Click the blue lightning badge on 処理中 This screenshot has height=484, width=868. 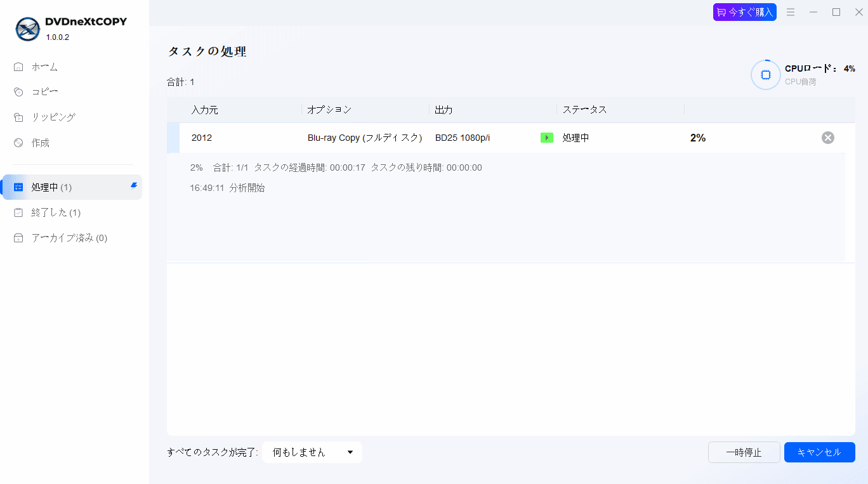[134, 185]
